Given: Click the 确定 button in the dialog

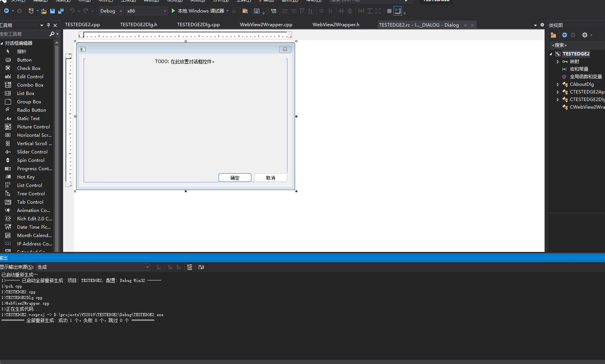Looking at the screenshot, I should click(235, 178).
